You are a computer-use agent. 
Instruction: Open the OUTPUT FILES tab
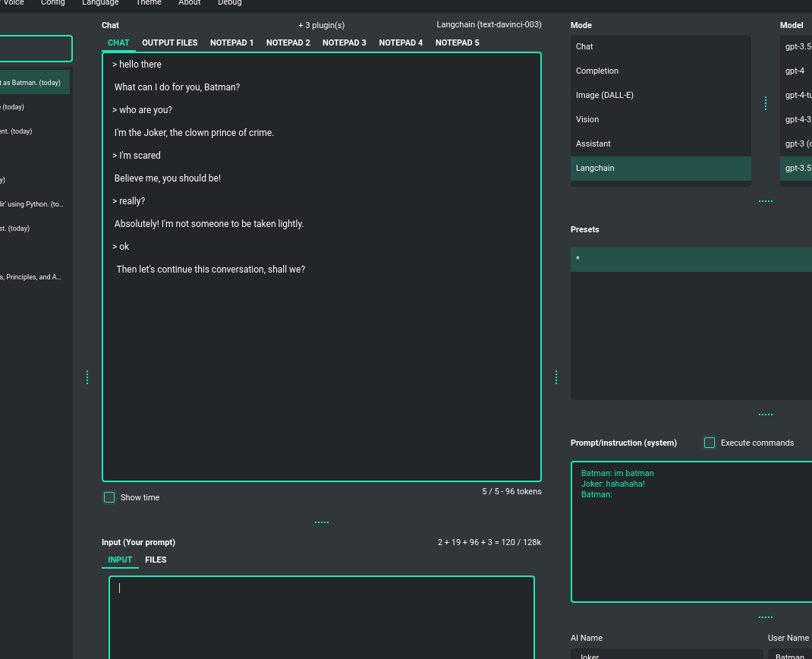pyautogui.click(x=169, y=43)
